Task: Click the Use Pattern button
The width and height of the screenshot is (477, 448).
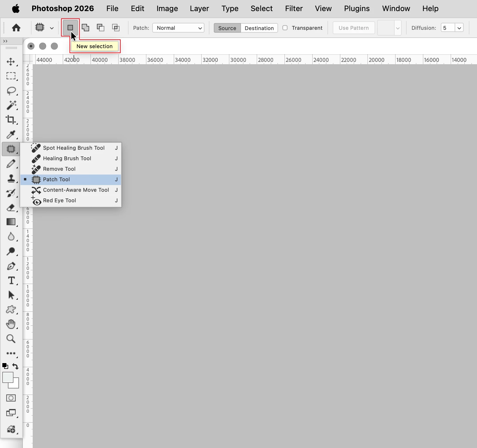Action: 354,28
